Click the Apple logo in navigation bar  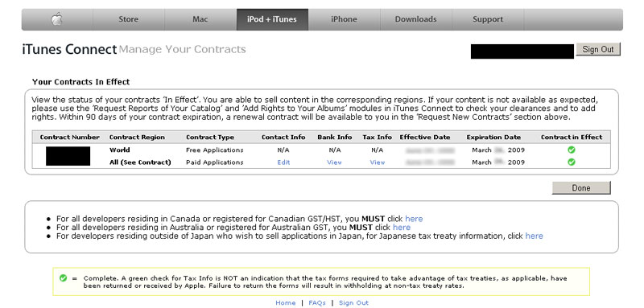57,19
